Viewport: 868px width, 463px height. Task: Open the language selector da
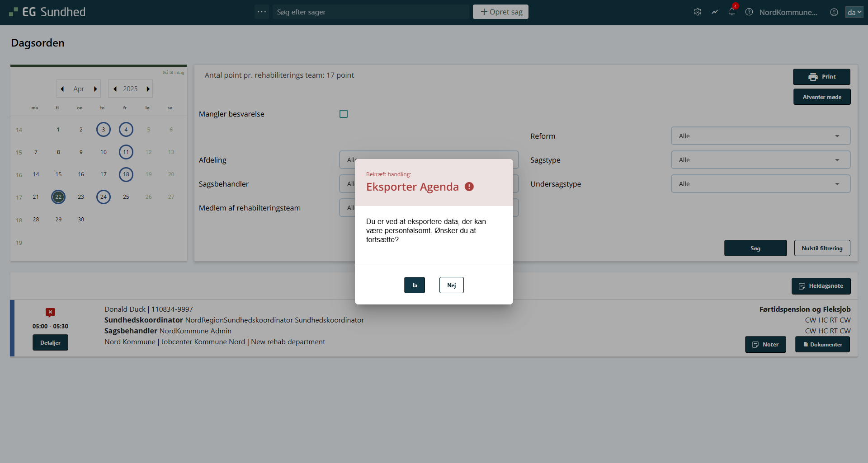point(854,12)
